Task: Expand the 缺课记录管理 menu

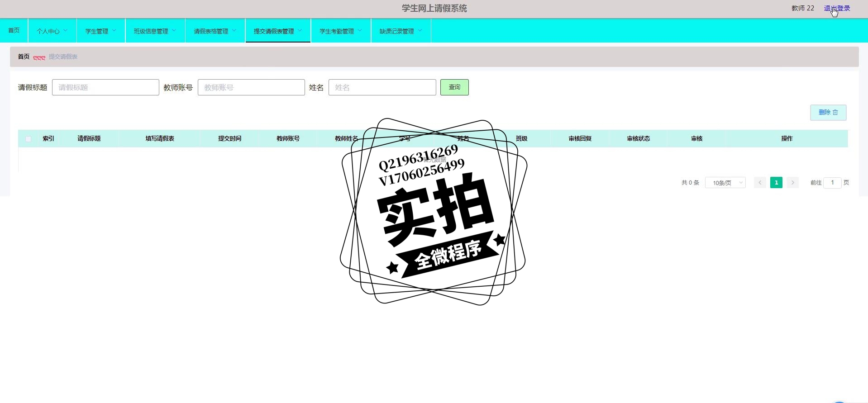Action: coord(401,31)
